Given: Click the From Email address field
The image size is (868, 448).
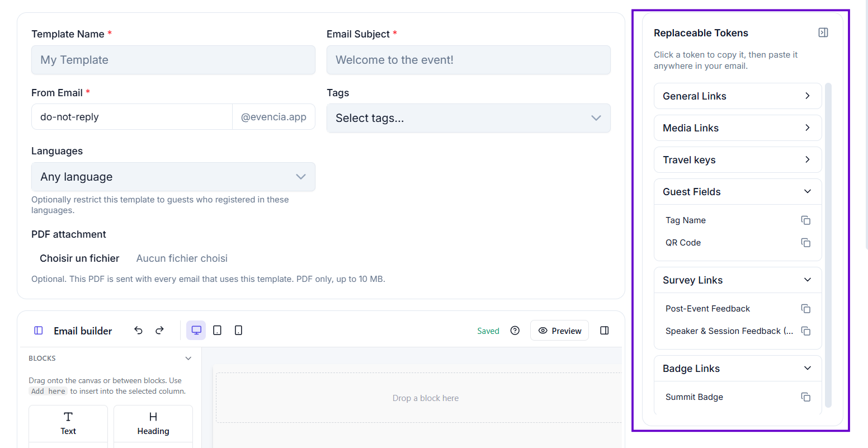Looking at the screenshot, I should (132, 117).
